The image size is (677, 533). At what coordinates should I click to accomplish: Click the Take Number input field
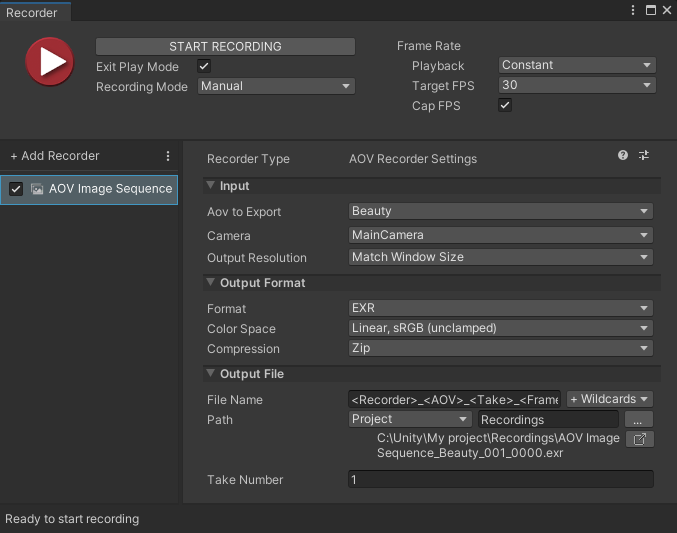[501, 479]
